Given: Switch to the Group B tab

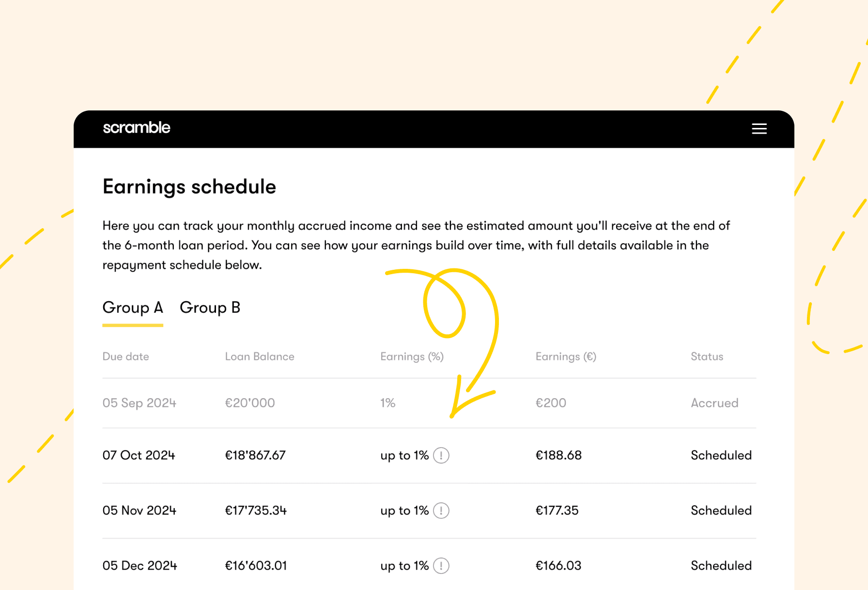Looking at the screenshot, I should click(x=210, y=308).
